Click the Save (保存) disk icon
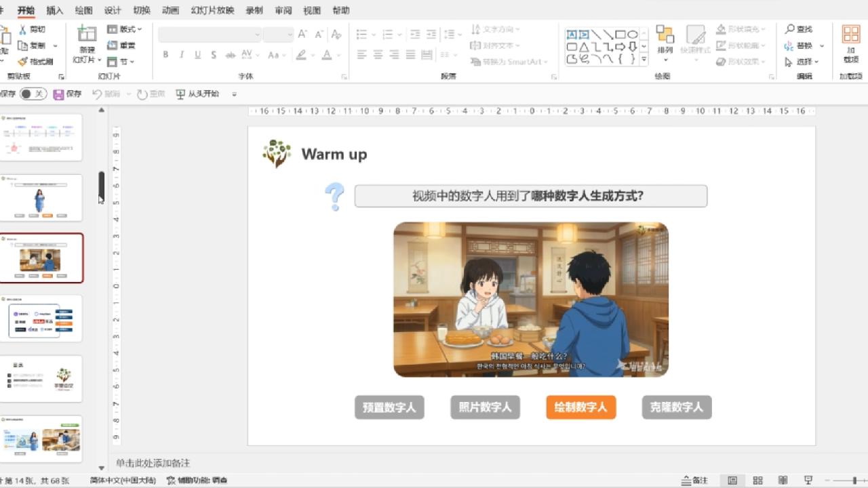Image resolution: width=868 pixels, height=488 pixels. [x=58, y=94]
